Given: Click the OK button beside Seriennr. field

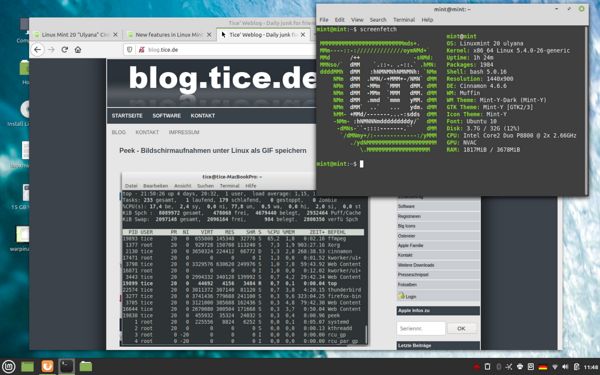Looking at the screenshot, I should (x=461, y=328).
